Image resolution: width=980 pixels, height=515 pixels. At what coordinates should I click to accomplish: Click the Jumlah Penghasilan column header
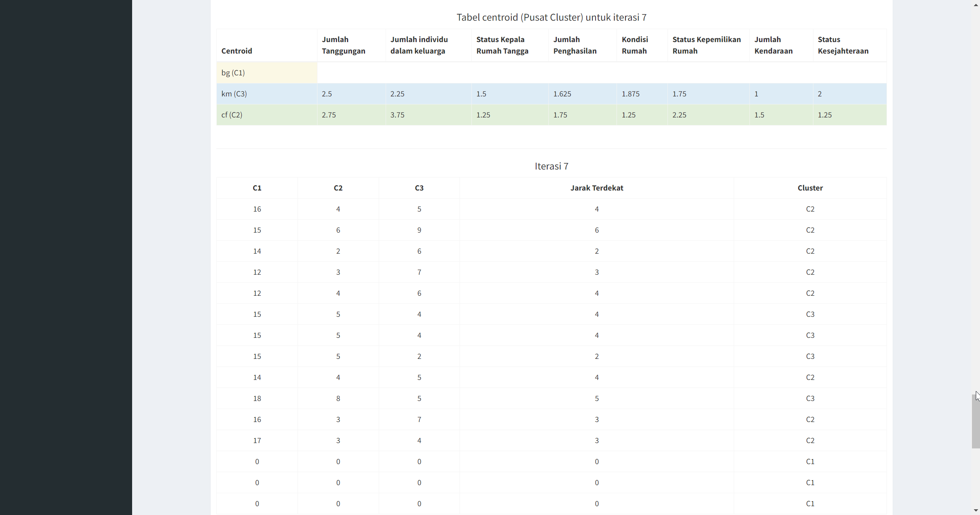tap(574, 45)
